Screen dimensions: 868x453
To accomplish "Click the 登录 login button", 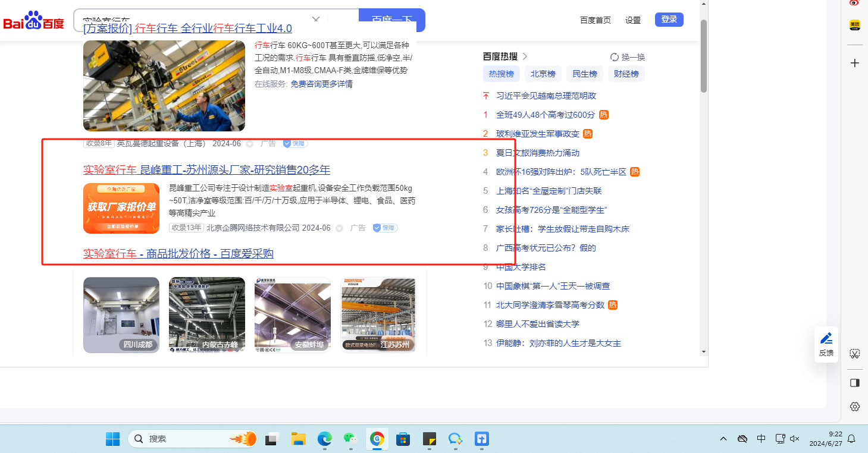I will click(669, 20).
